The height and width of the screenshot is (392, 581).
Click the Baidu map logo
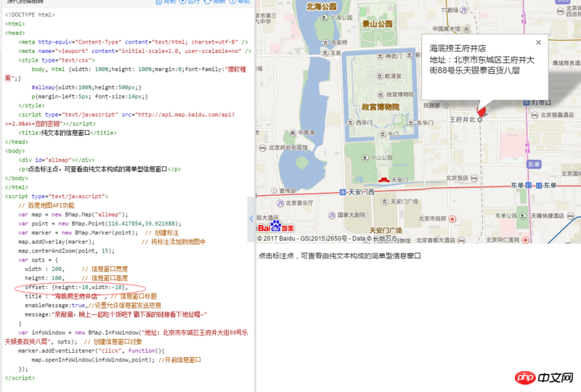276,226
